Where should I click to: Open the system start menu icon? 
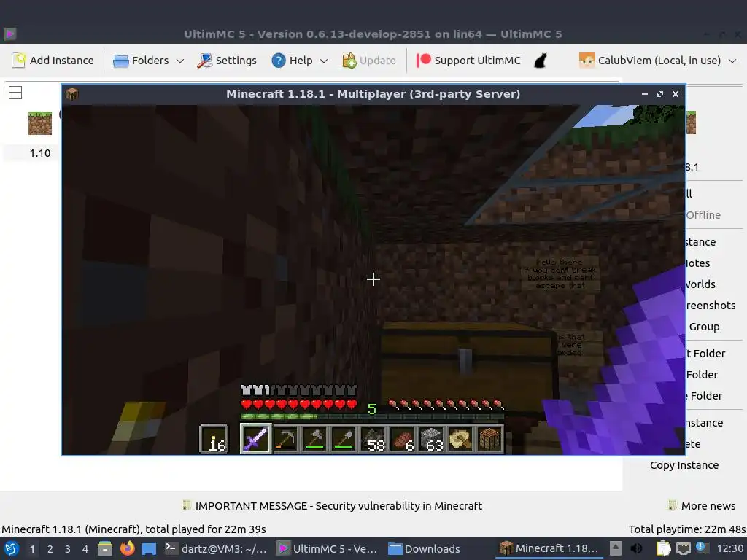coord(11,548)
